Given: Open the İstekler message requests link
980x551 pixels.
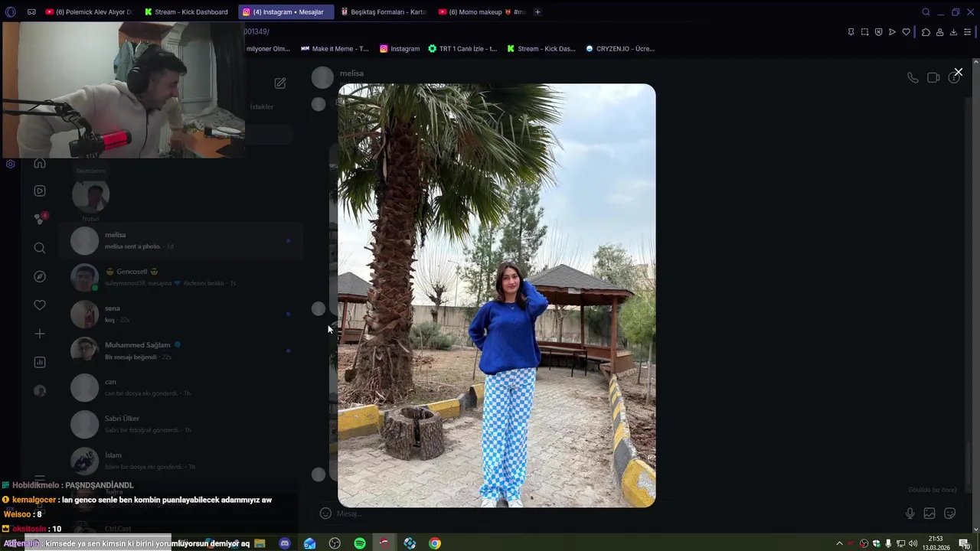Looking at the screenshot, I should coord(262,106).
